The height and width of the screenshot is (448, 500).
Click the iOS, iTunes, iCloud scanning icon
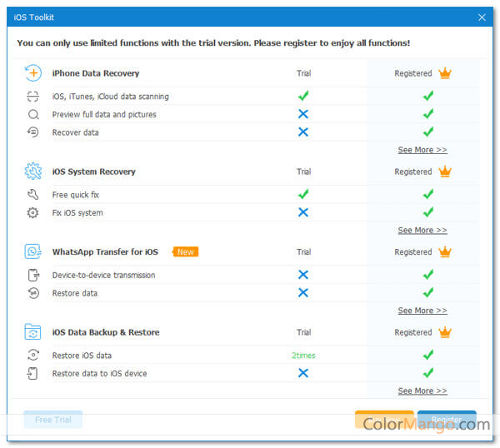pos(32,97)
